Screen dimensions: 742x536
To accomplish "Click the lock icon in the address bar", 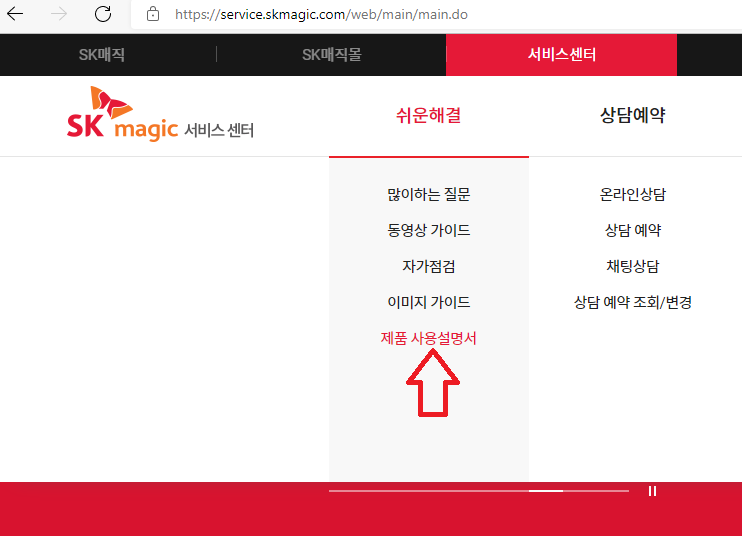I will click(x=153, y=15).
